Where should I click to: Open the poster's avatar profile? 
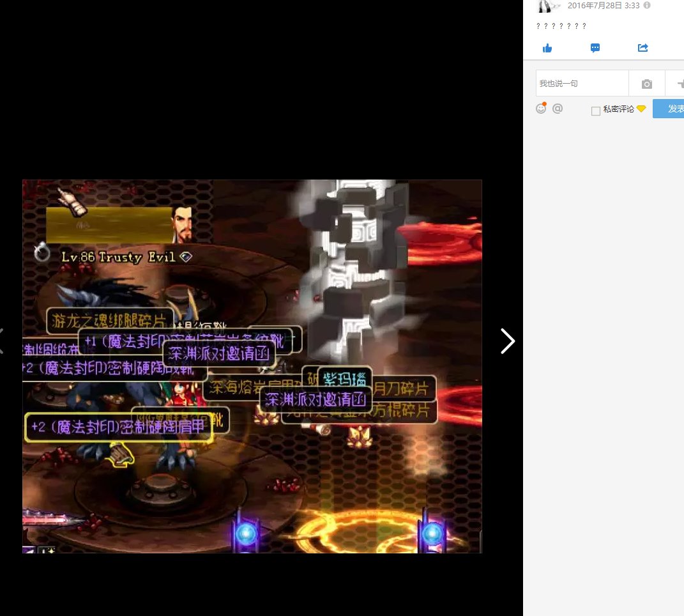tap(547, 6)
